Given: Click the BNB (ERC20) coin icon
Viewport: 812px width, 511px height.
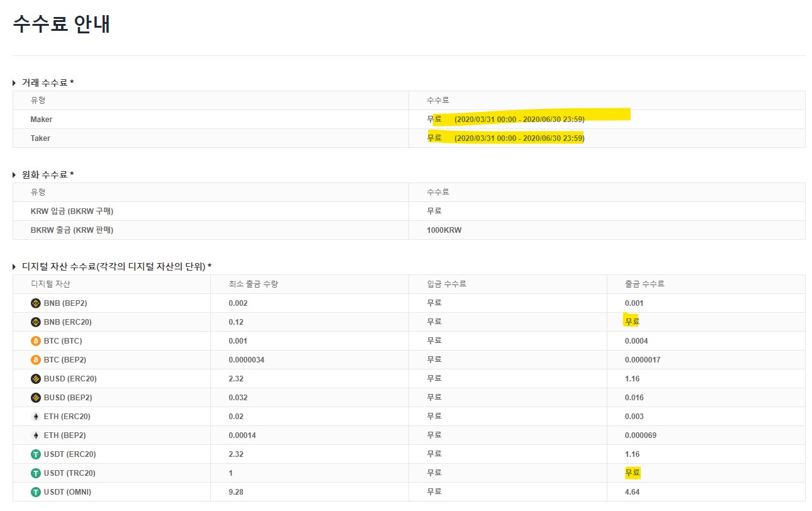Looking at the screenshot, I should pos(36,322).
